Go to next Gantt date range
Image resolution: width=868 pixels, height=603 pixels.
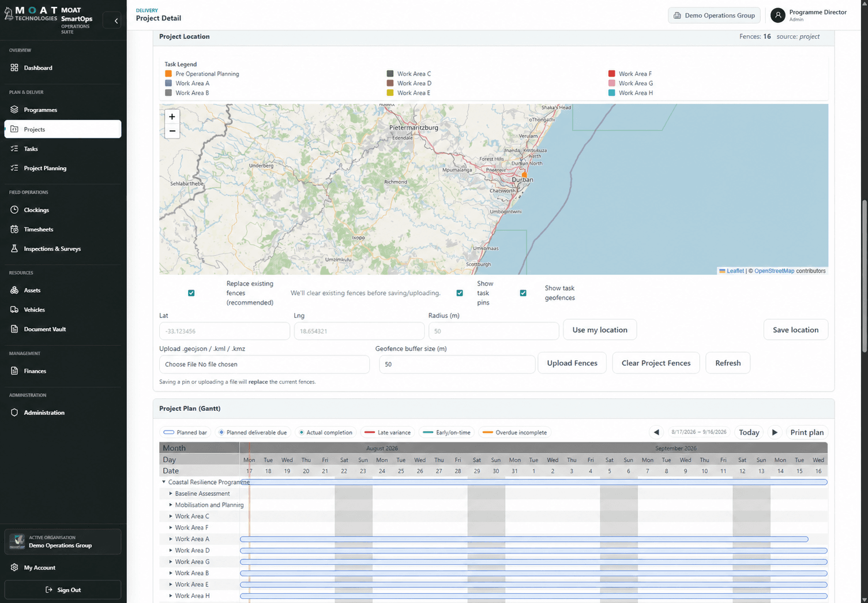775,432
